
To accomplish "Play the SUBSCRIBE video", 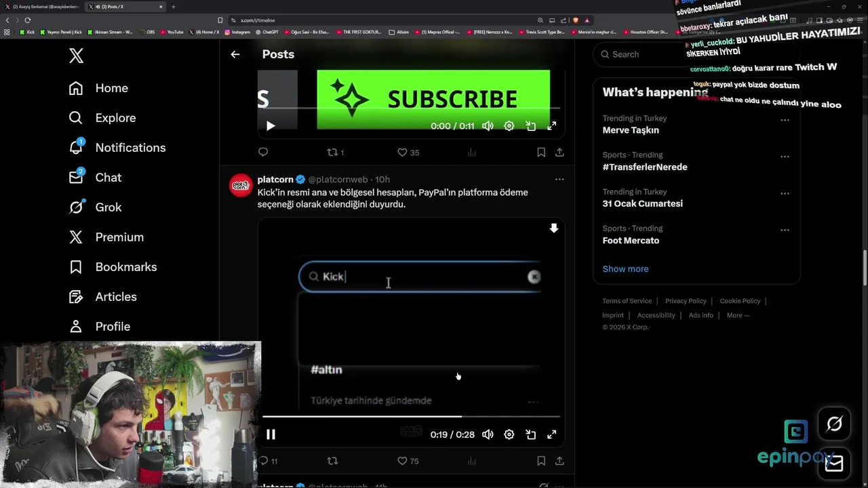I will pyautogui.click(x=271, y=126).
